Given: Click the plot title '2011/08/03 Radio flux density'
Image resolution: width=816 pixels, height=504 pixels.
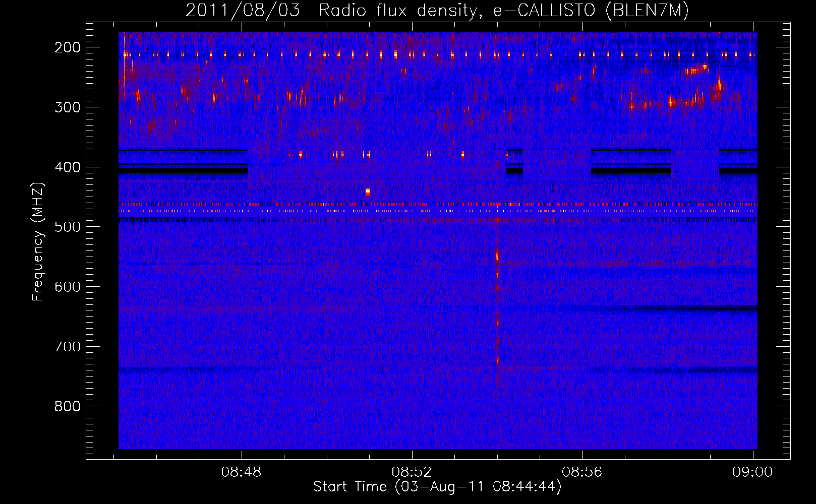Looking at the screenshot, I should 437,10.
